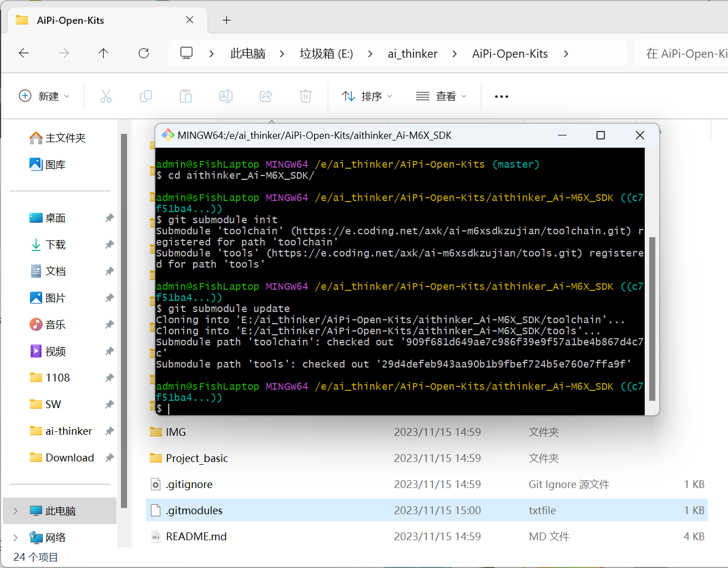Select the .gitmodules file
The height and width of the screenshot is (568, 728).
point(427,510)
